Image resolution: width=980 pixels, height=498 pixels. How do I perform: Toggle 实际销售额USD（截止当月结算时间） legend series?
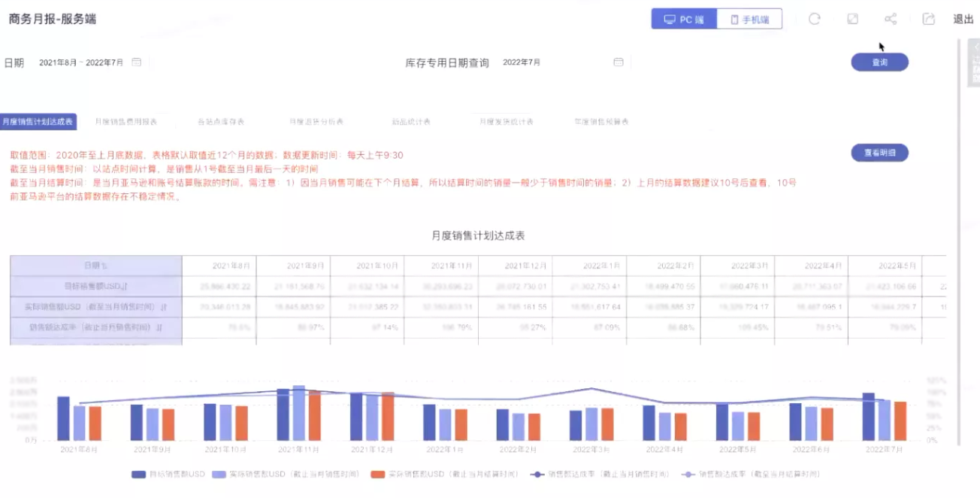(446, 475)
